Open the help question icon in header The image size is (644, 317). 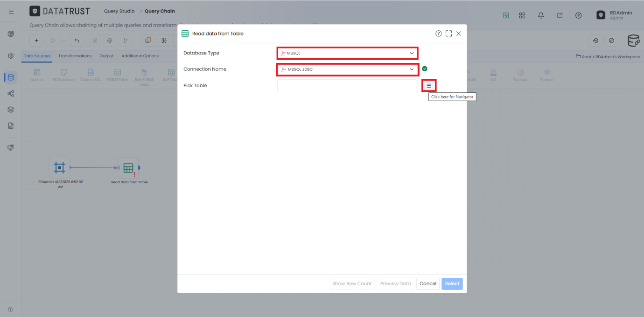pyautogui.click(x=579, y=15)
